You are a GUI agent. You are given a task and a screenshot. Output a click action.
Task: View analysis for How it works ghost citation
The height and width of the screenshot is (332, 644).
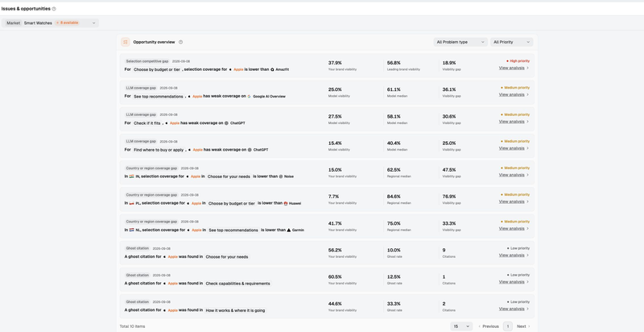(x=514, y=309)
